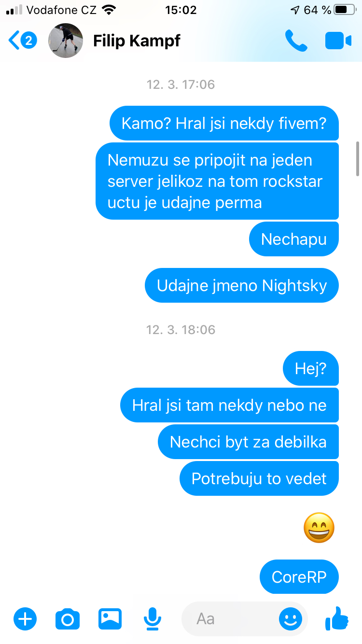Viewport: 362px width, 644px height.
Task: Start a voice call with Filip Kampf
Action: [x=296, y=41]
